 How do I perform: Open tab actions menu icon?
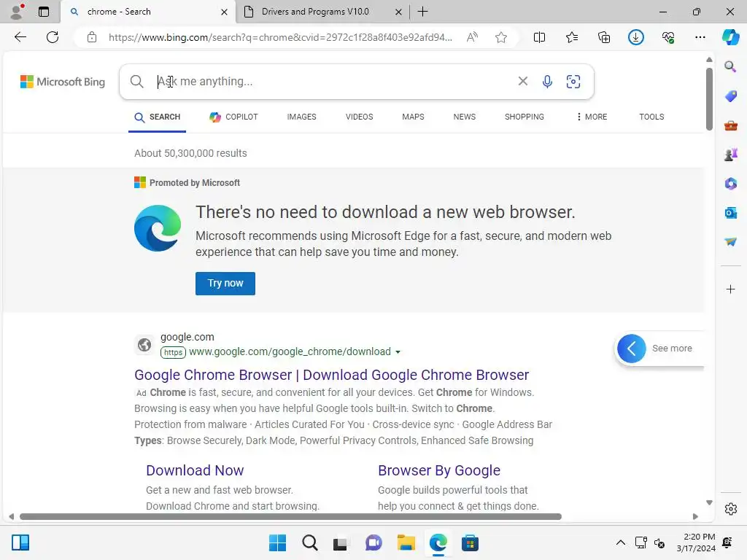(x=44, y=12)
